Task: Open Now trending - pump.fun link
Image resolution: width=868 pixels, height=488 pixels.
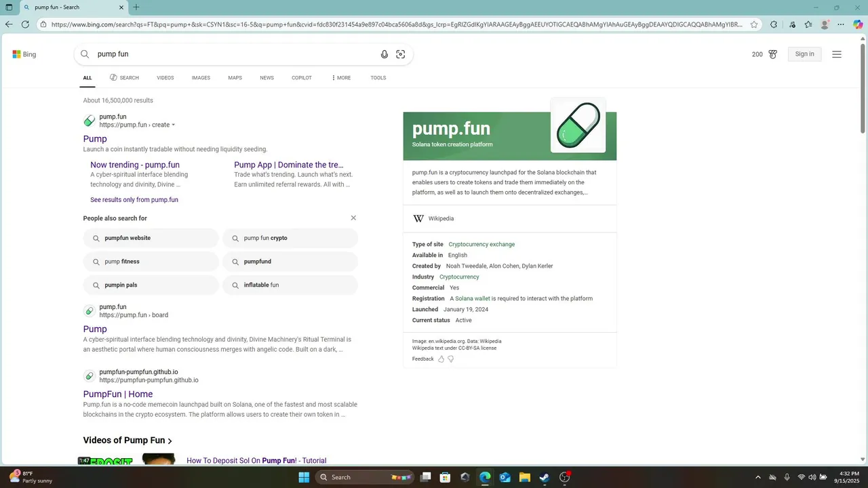Action: point(135,165)
